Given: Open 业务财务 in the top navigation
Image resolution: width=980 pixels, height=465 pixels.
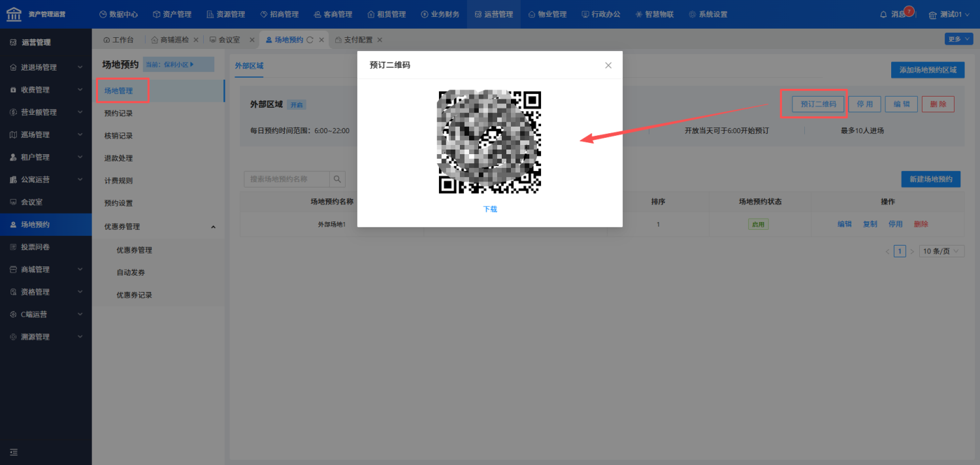Looking at the screenshot, I should click(x=440, y=14).
